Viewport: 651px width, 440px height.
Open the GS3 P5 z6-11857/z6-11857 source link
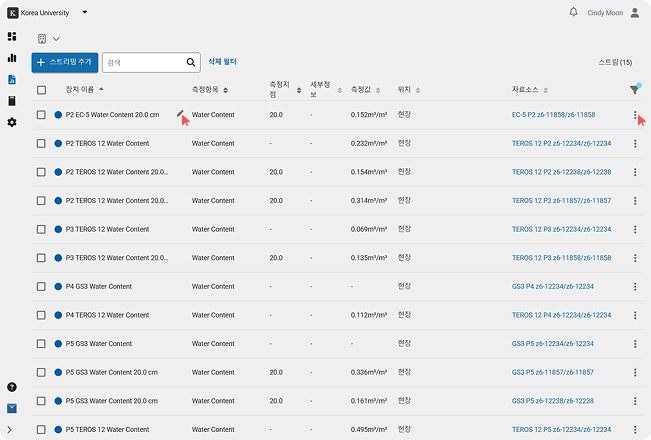pyautogui.click(x=553, y=372)
